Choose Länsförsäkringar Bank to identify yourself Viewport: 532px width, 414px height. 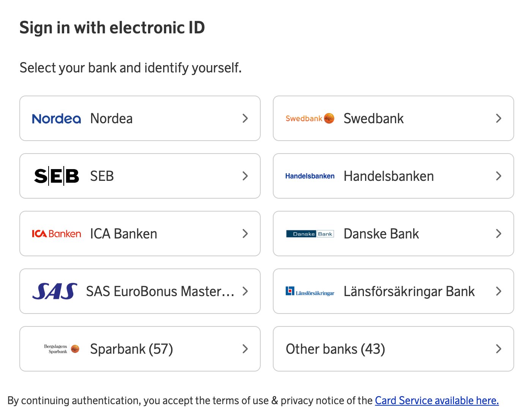pos(393,291)
